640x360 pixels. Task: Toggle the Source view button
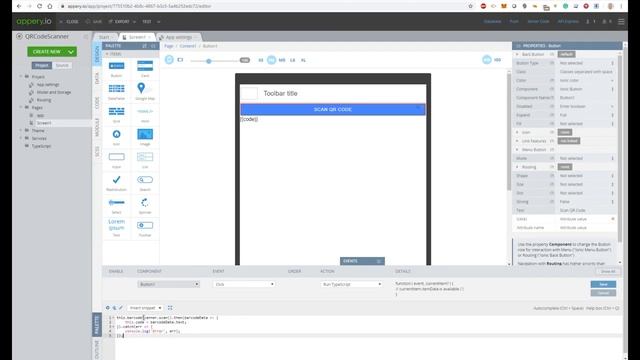(62, 65)
